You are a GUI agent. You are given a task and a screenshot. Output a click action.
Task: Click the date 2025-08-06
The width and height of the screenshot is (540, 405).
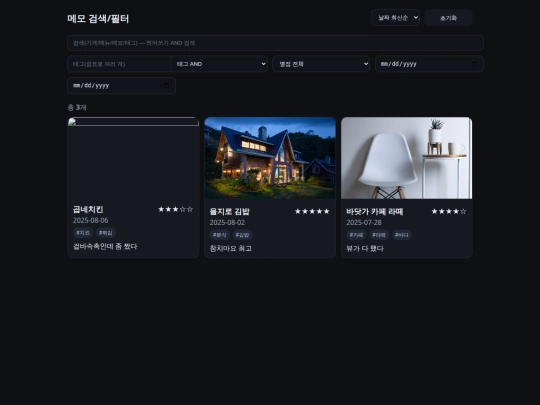pos(91,220)
